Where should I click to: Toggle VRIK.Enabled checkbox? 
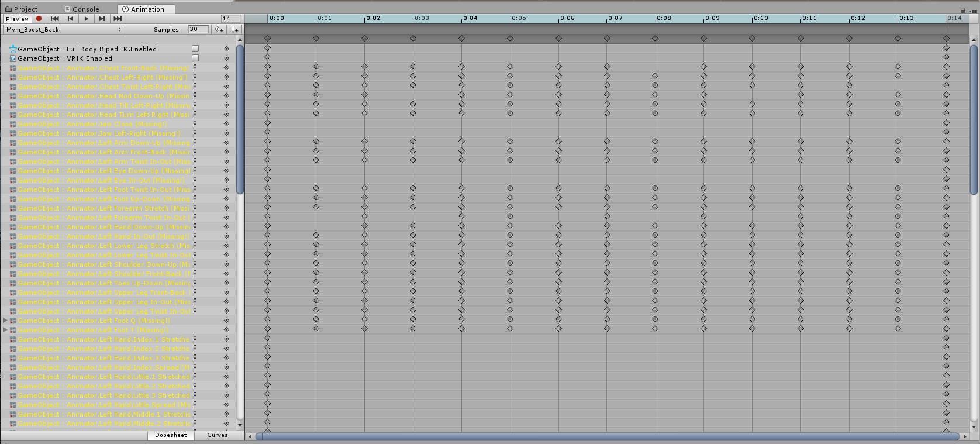pos(195,58)
